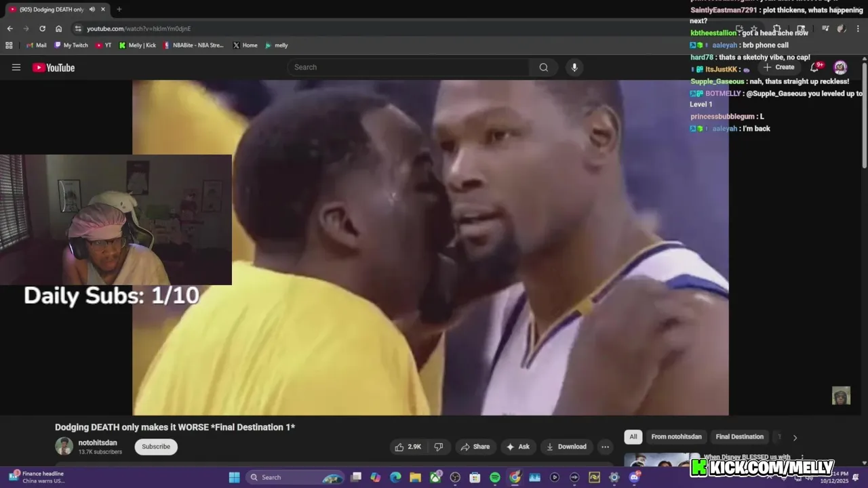View site information icon in address bar
Image resolution: width=868 pixels, height=488 pixels.
tap(78, 28)
